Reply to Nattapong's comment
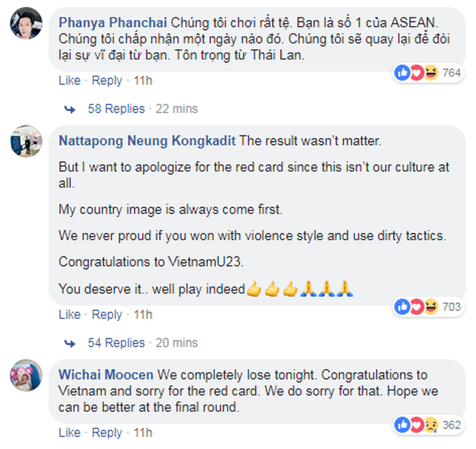This screenshot has width=476, height=449. pos(107,315)
